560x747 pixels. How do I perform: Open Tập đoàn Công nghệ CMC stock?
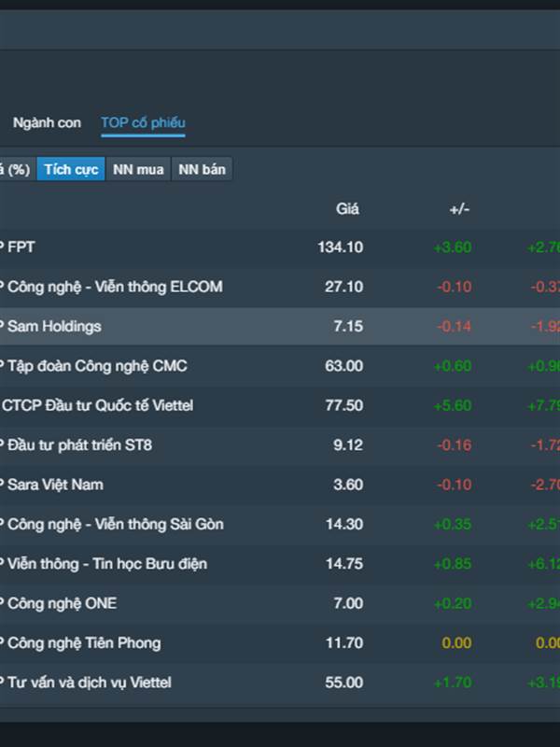(x=280, y=366)
